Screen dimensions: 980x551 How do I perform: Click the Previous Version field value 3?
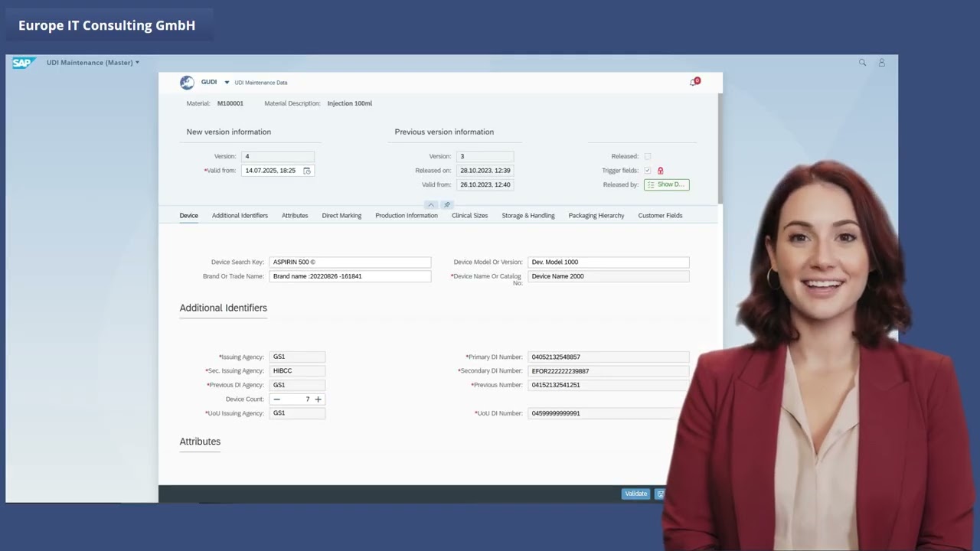click(x=485, y=156)
